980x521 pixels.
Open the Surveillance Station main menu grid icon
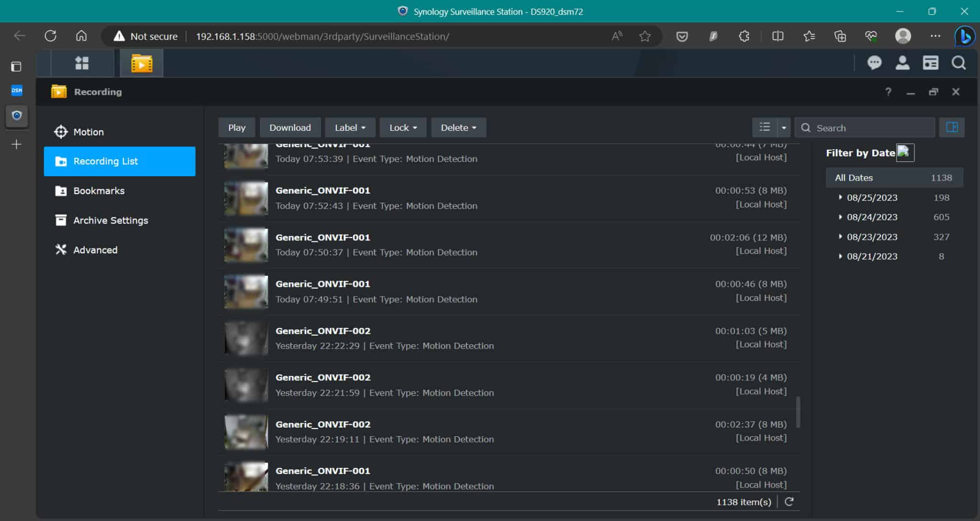[x=81, y=63]
